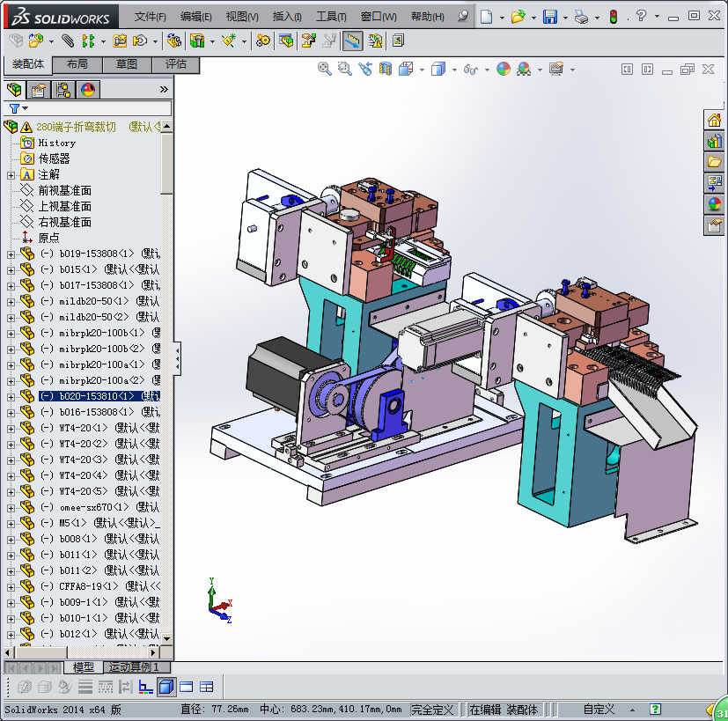This screenshot has height=721, width=728.
Task: Click the Print icon
Action: (581, 18)
